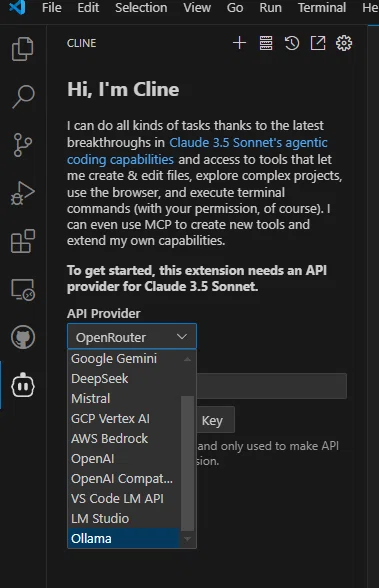The width and height of the screenshot is (379, 588).
Task: Open the Explorer view in activity bar
Action: (23, 49)
